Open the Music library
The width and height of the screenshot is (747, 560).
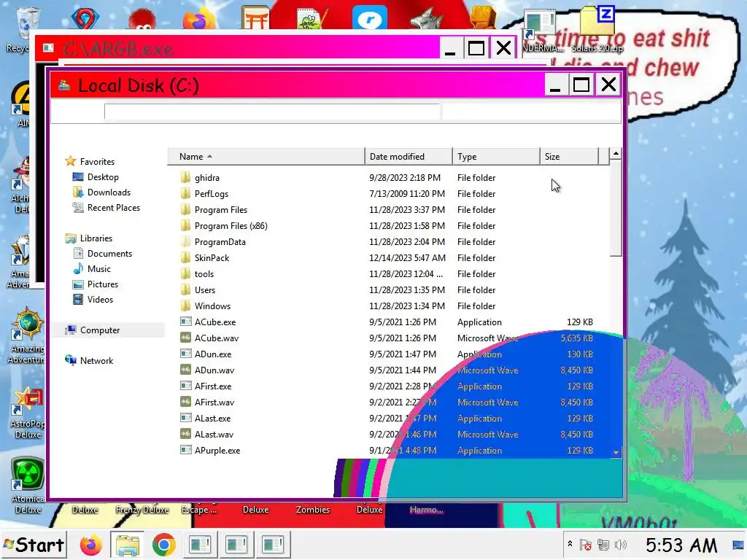tap(99, 269)
